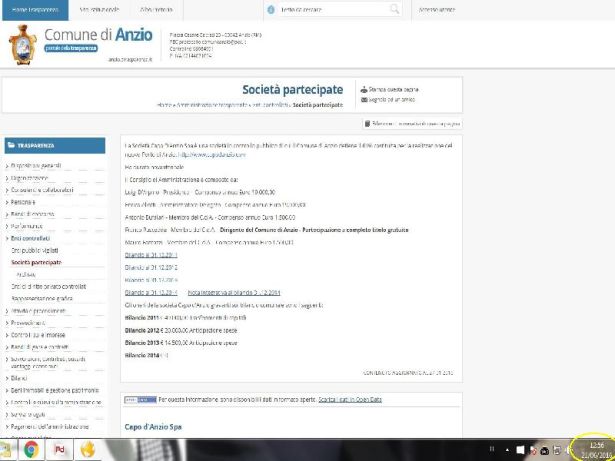Click the envelope icon for Segnala ad un amico

364,100
